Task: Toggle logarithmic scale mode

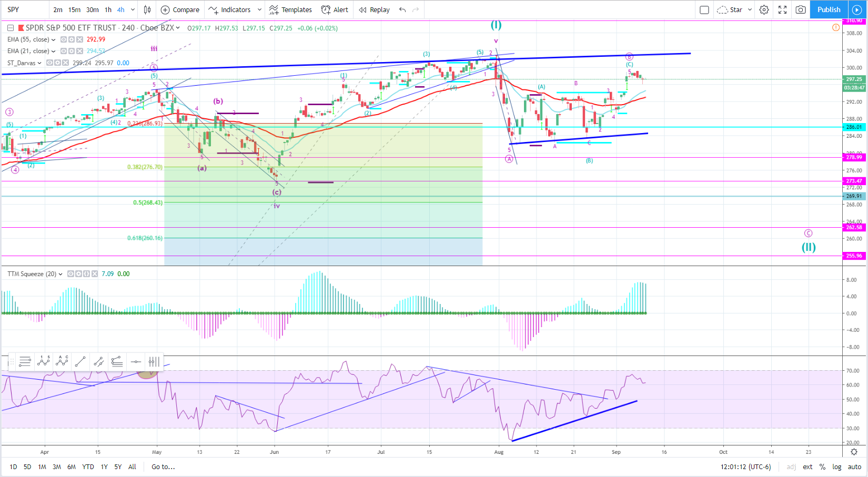Action: pyautogui.click(x=836, y=467)
